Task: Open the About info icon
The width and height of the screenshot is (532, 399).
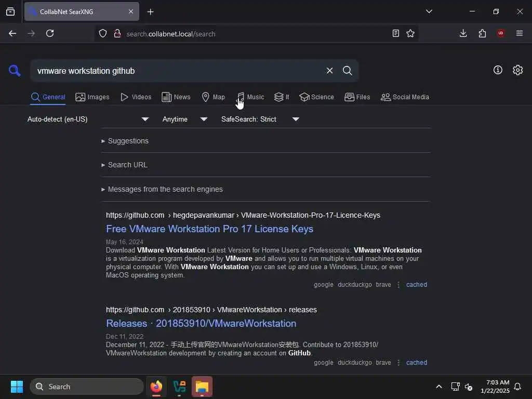Action: (x=498, y=70)
